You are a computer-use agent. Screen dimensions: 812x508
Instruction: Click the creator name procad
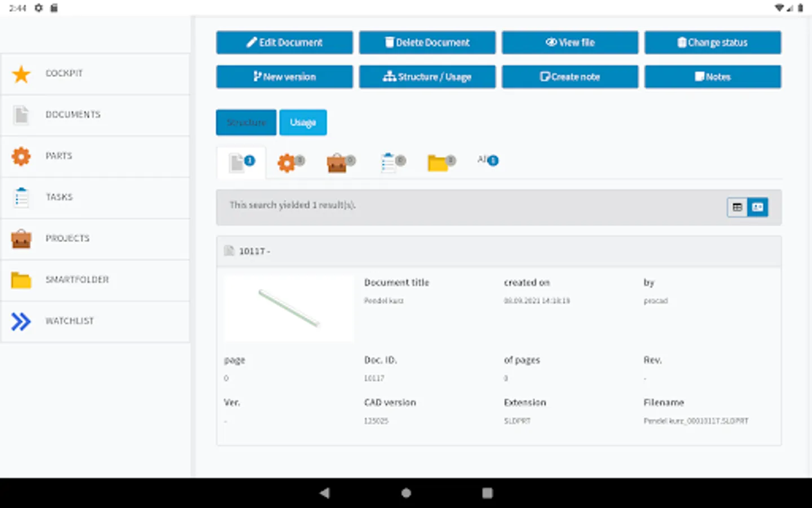pyautogui.click(x=655, y=301)
